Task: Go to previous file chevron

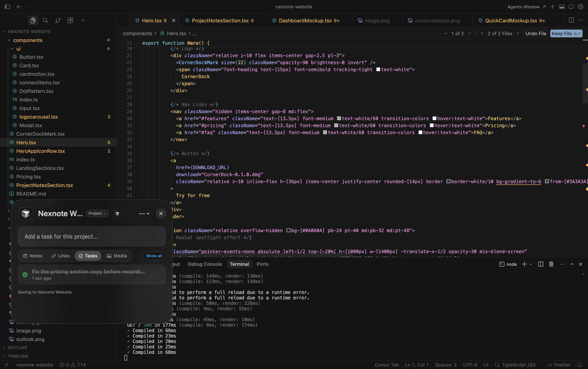Action: click(482, 33)
